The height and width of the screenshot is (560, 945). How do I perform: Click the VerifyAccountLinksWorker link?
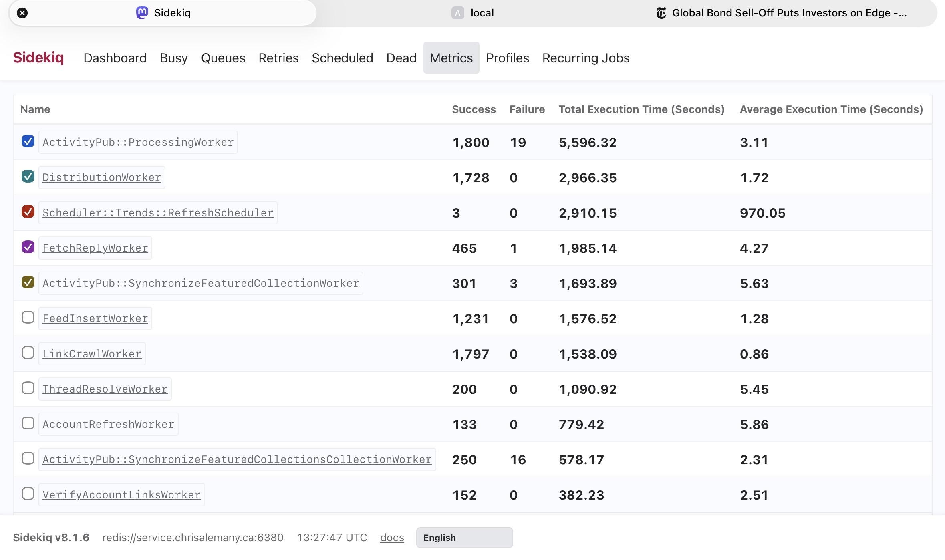[x=121, y=495]
